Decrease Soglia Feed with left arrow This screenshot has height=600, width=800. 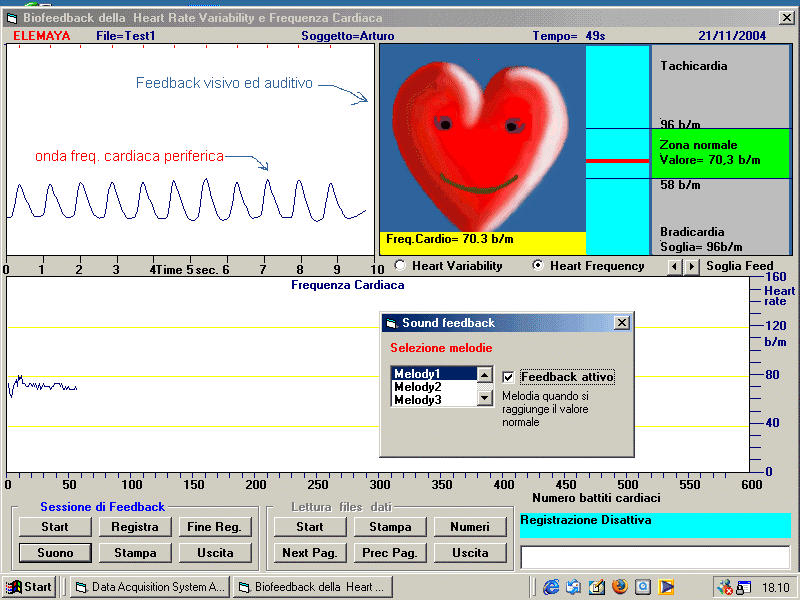[675, 266]
